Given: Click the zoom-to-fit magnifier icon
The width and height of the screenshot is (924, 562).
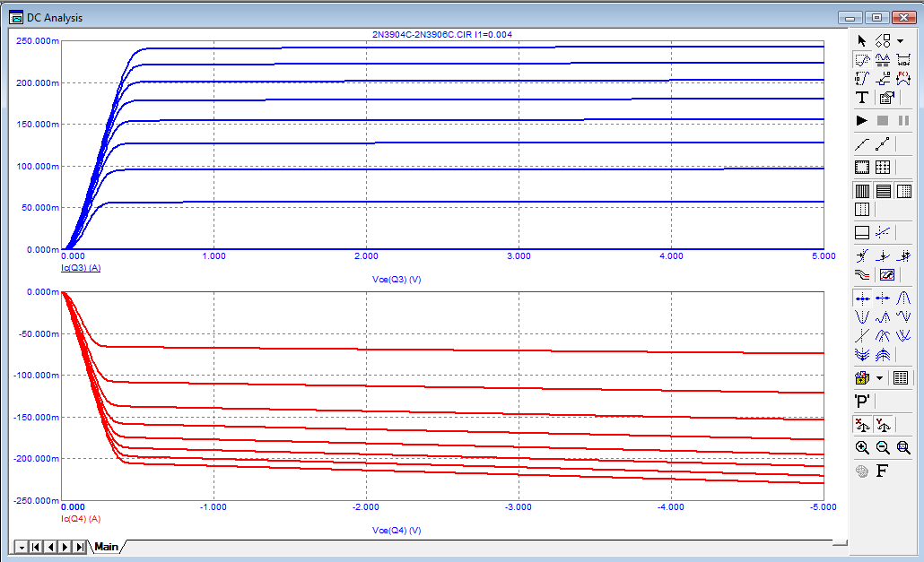Looking at the screenshot, I should click(903, 448).
